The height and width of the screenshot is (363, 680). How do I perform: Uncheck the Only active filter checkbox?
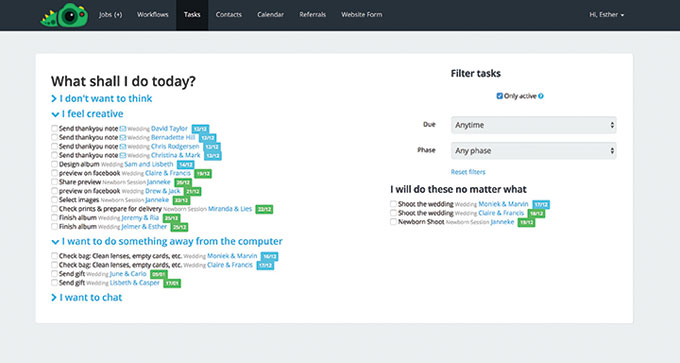(500, 96)
